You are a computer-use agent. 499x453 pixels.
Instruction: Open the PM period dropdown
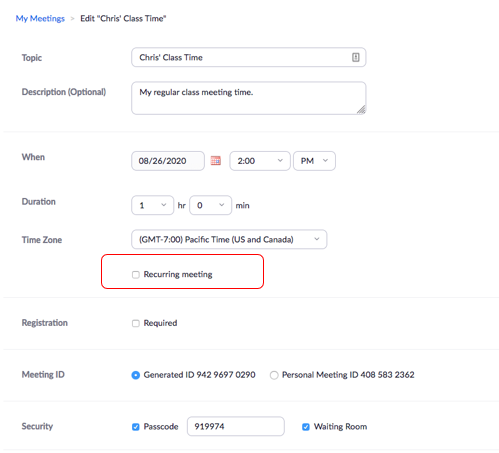tap(314, 161)
